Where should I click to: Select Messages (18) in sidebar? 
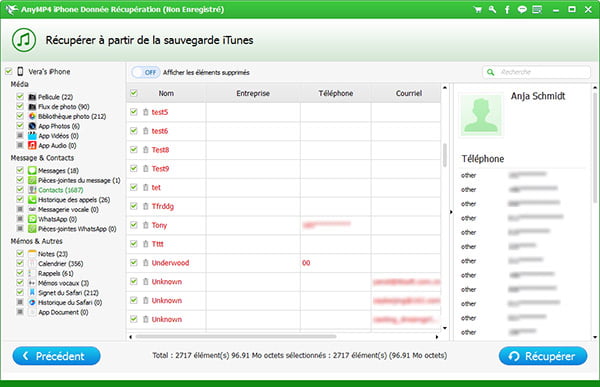58,170
